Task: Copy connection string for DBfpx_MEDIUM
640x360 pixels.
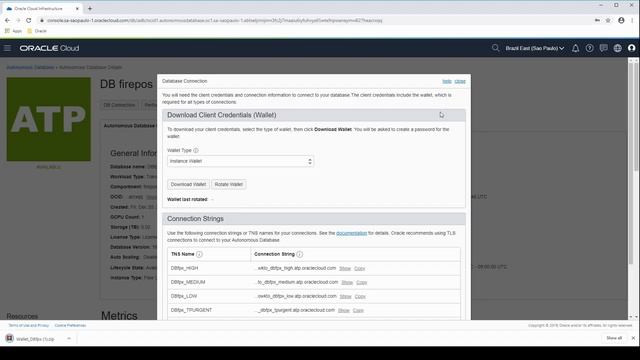Action: (x=362, y=282)
